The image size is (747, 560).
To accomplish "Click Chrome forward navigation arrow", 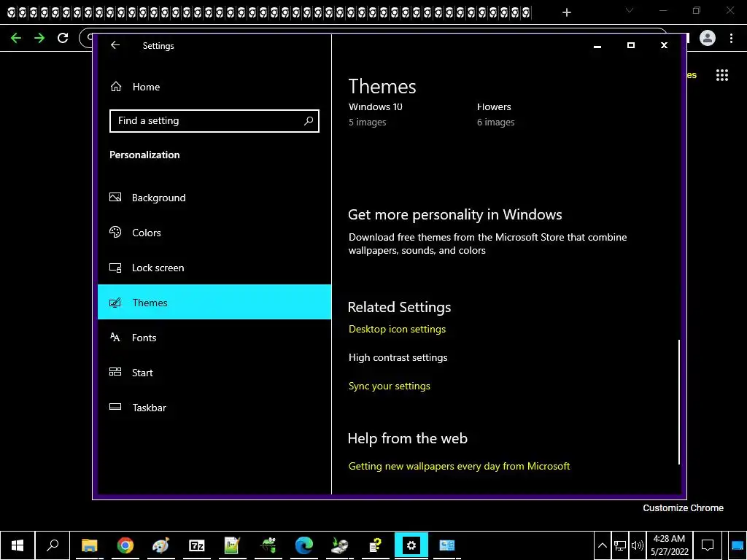I will [39, 38].
